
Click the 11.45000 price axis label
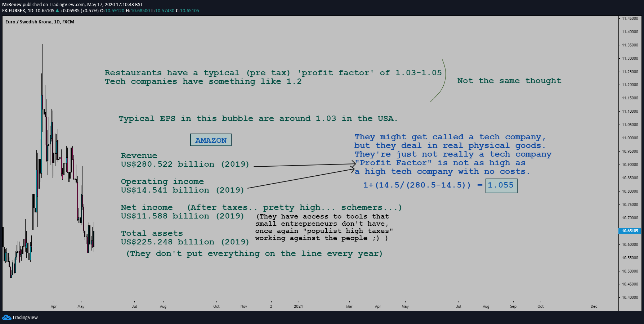click(630, 18)
